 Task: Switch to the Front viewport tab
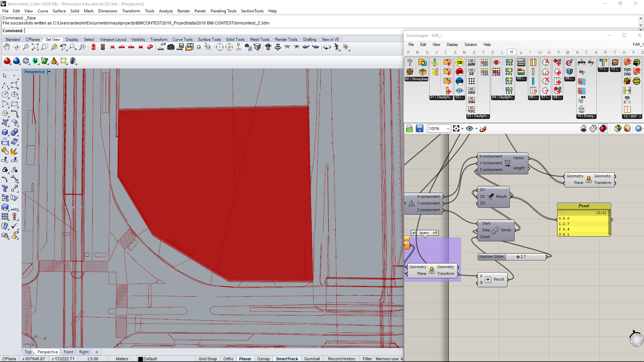tap(68, 352)
